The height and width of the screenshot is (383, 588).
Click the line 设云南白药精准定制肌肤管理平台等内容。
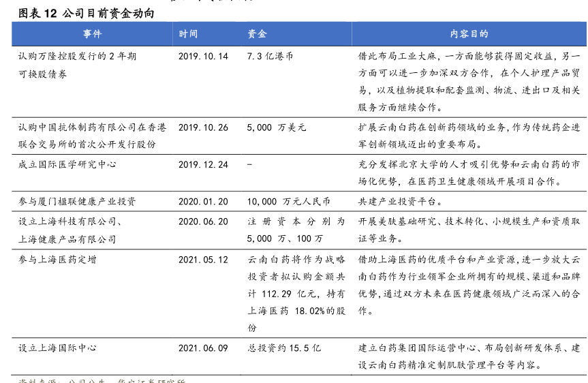click(x=450, y=365)
